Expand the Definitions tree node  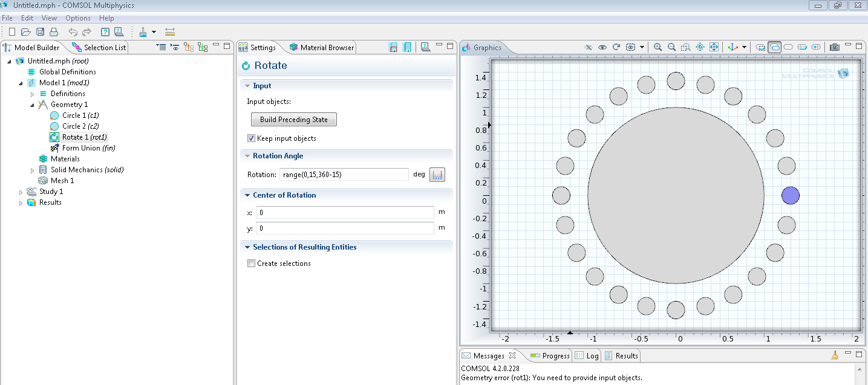pos(33,94)
